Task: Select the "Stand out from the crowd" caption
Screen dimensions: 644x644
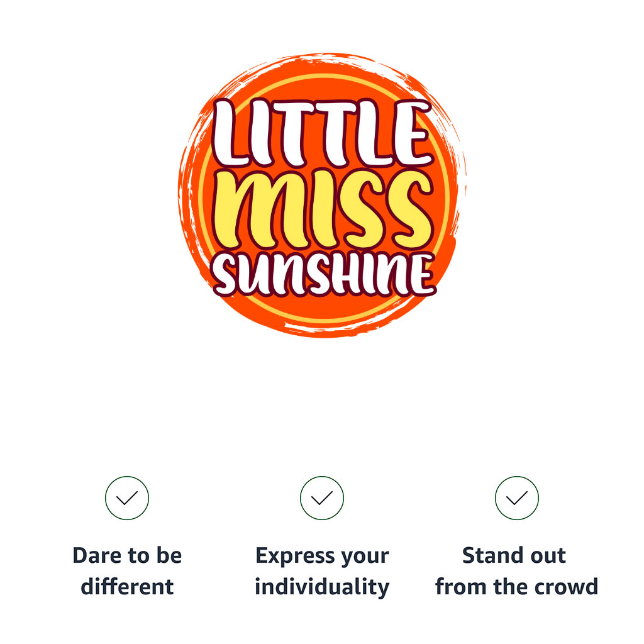Action: click(x=517, y=571)
